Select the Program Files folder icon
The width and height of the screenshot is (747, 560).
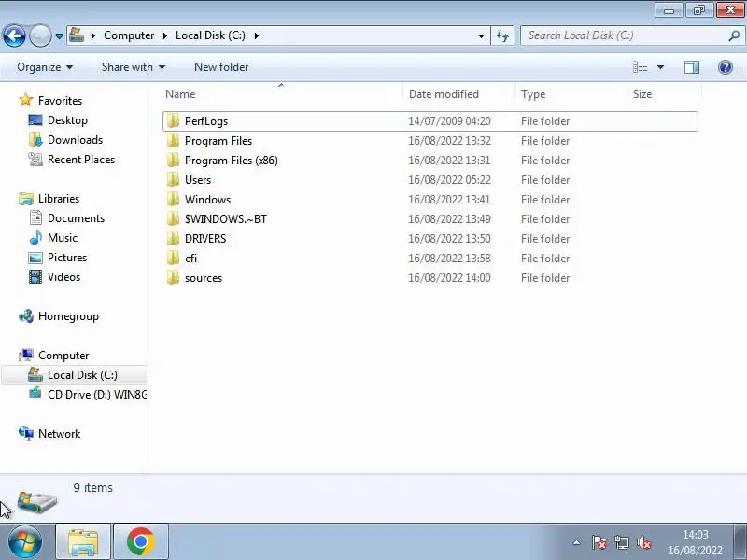click(x=173, y=141)
